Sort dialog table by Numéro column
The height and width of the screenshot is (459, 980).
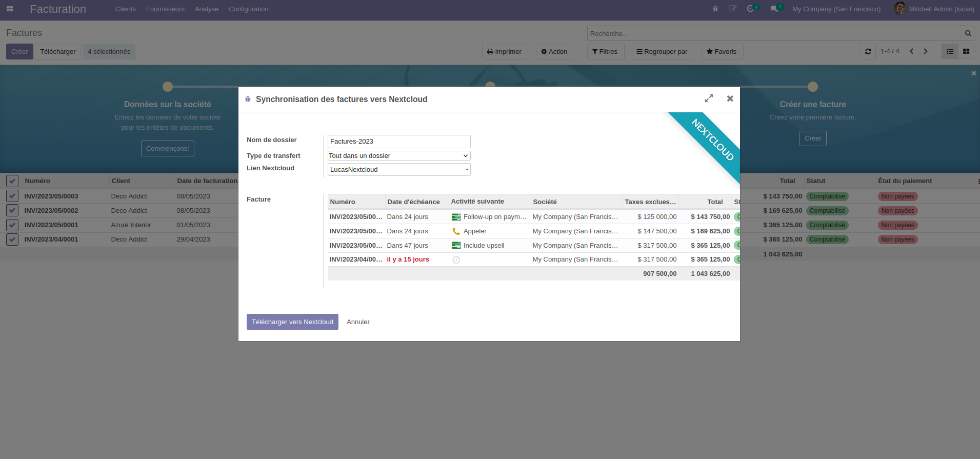click(356, 202)
